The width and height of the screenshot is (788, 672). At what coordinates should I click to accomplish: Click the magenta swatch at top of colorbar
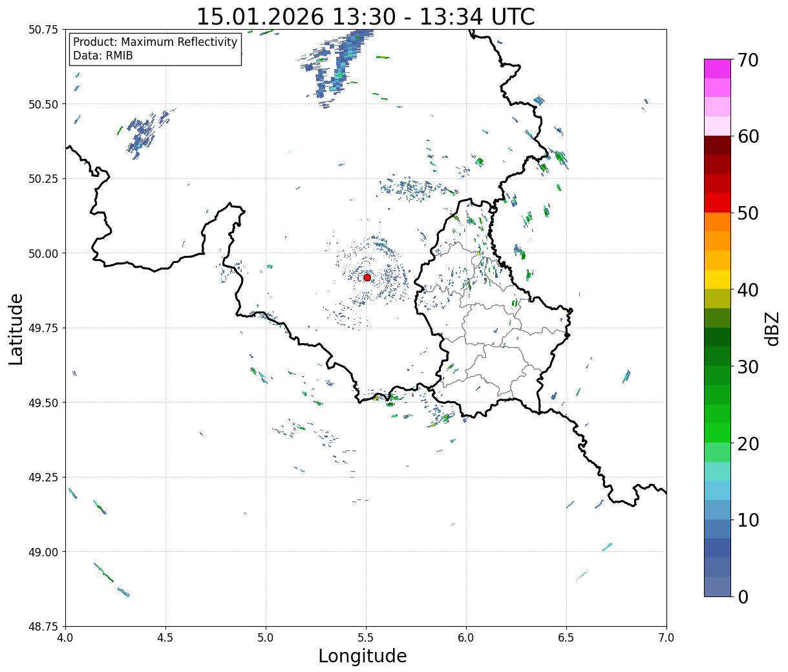pyautogui.click(x=718, y=68)
